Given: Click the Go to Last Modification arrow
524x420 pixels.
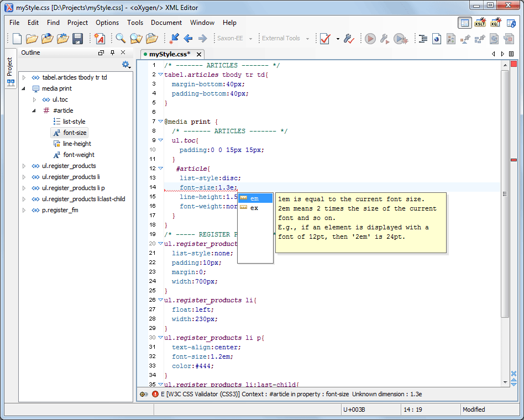Looking at the screenshot, I should coord(174,39).
